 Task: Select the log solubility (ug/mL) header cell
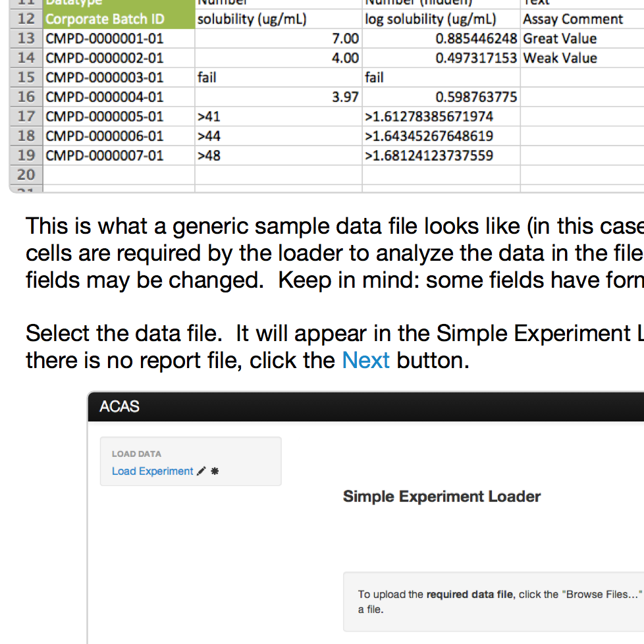point(441,19)
